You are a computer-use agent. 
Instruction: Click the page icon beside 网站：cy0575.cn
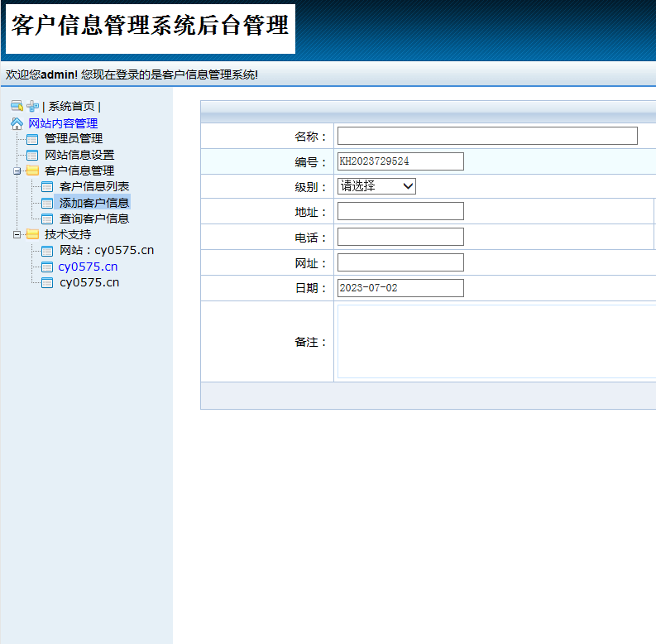click(x=47, y=251)
